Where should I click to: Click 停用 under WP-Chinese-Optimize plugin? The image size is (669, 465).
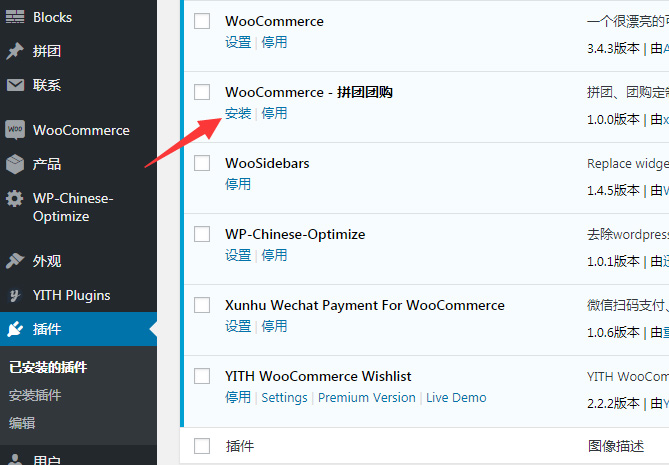274,255
